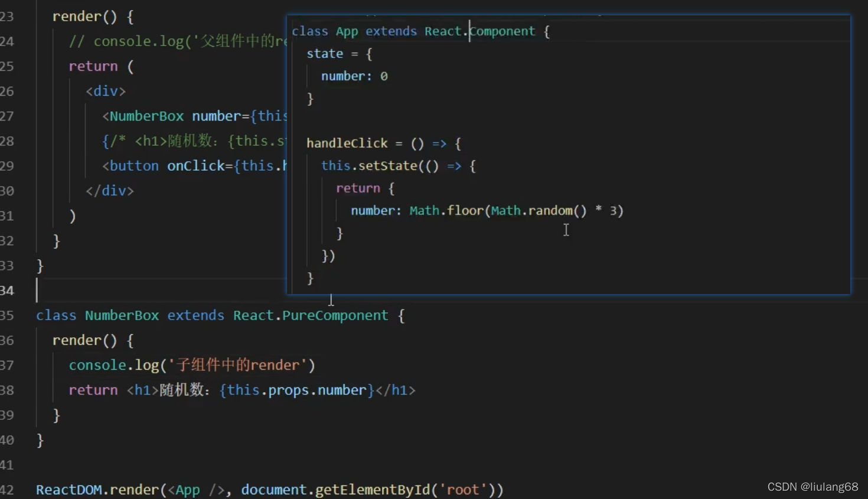This screenshot has height=499, width=868.
Task: Click 'onClick' attribute on line 29
Action: click(x=196, y=166)
